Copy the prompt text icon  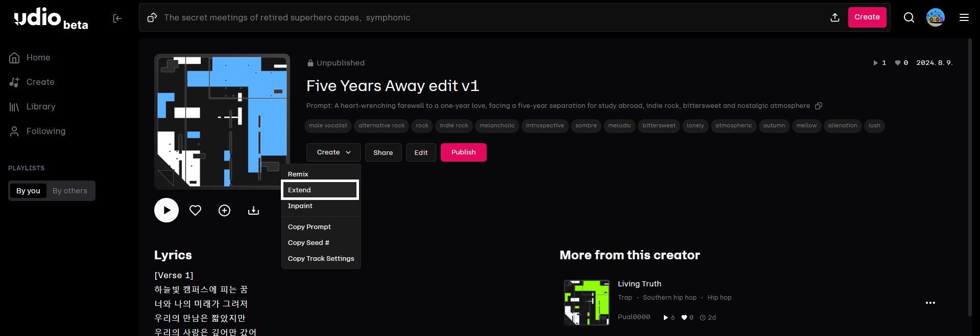(x=818, y=106)
